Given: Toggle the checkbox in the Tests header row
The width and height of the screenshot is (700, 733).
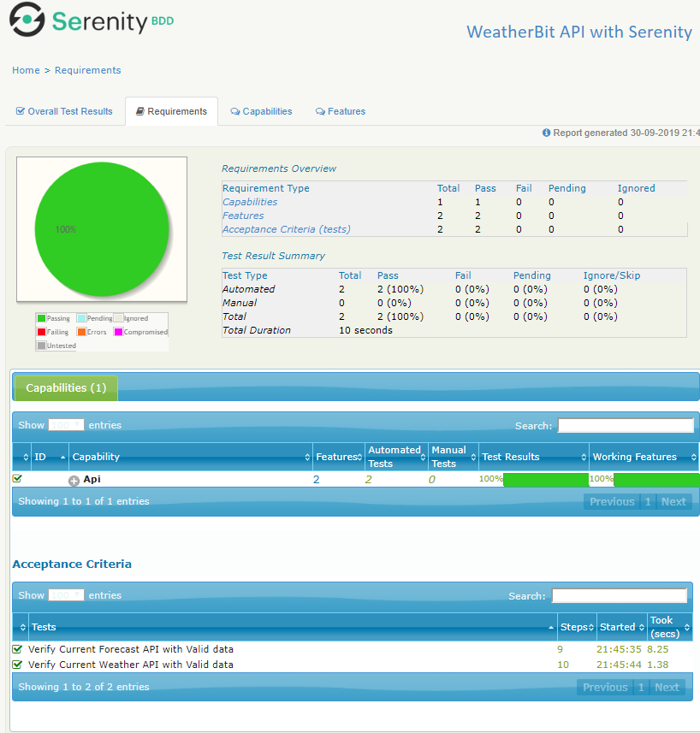Looking at the screenshot, I should pyautogui.click(x=22, y=627).
